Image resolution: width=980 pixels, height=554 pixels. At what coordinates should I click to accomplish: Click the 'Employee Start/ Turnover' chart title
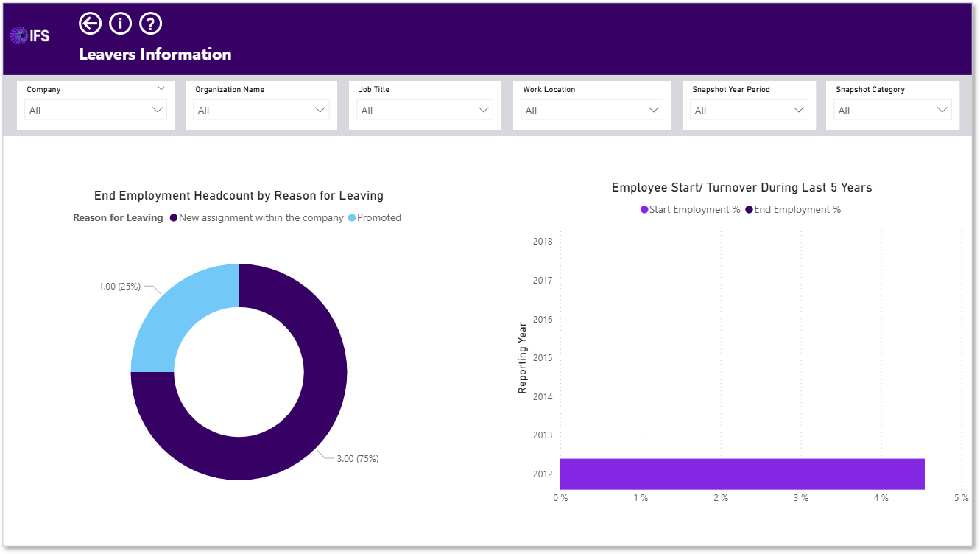[x=741, y=188]
